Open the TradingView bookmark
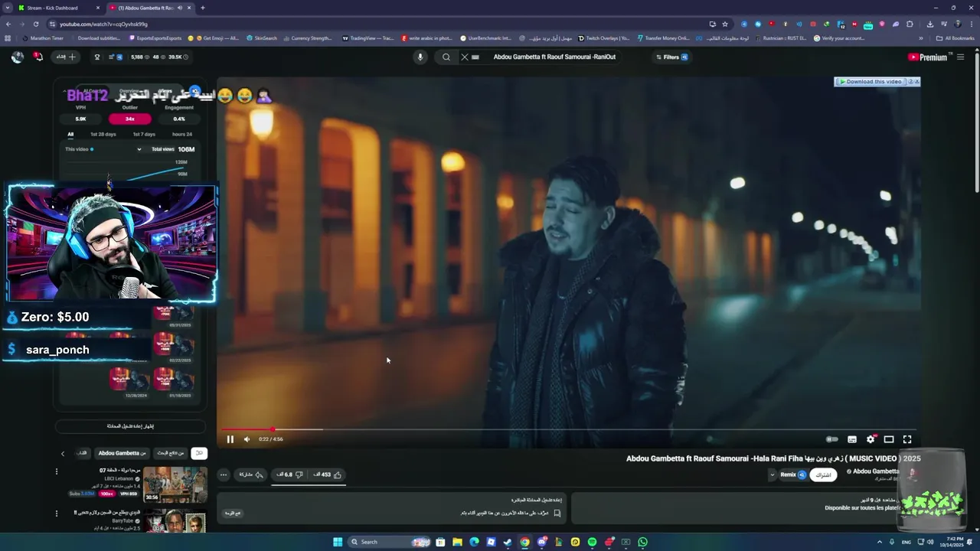This screenshot has width=980, height=551. coord(367,38)
